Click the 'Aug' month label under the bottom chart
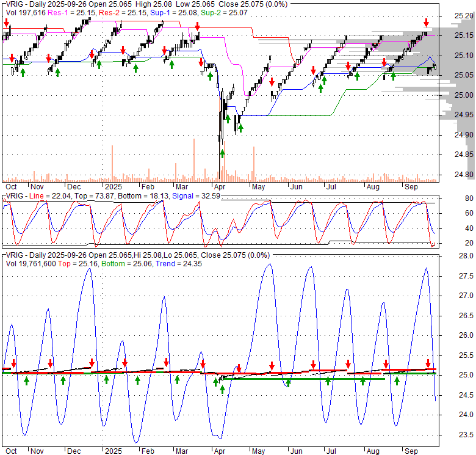The image size is (476, 455). [373, 451]
